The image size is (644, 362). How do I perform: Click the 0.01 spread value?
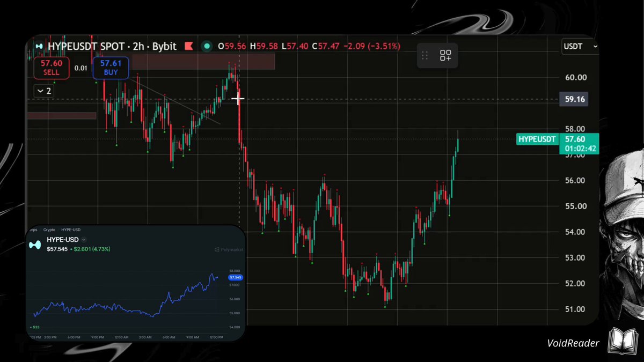point(81,68)
